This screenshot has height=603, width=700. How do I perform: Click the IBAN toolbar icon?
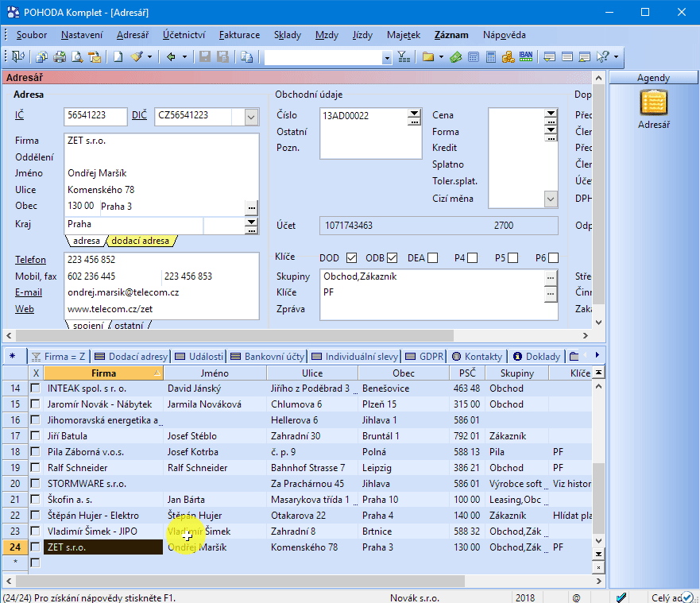pos(525,56)
